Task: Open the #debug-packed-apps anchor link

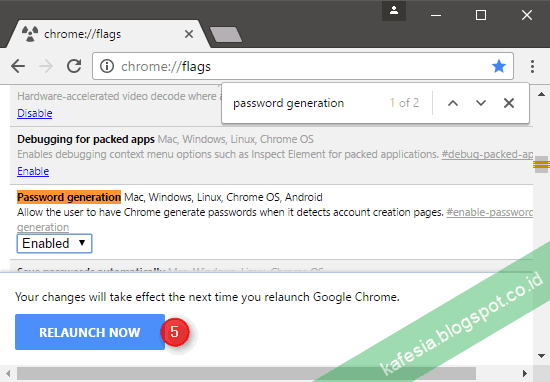Action: point(487,154)
